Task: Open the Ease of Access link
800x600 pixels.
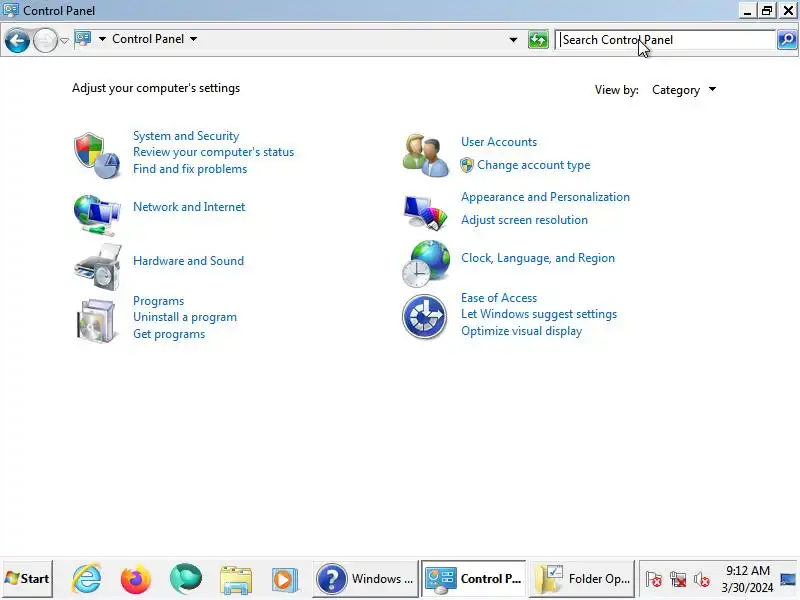Action: 499,298
